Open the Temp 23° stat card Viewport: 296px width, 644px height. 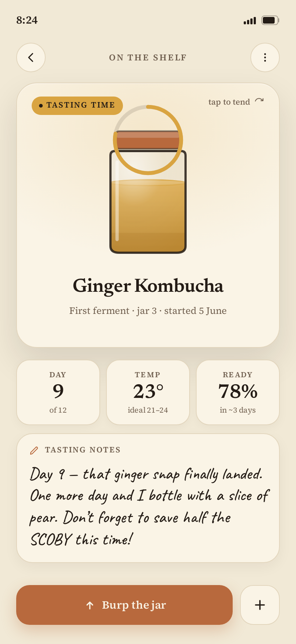[x=148, y=392]
